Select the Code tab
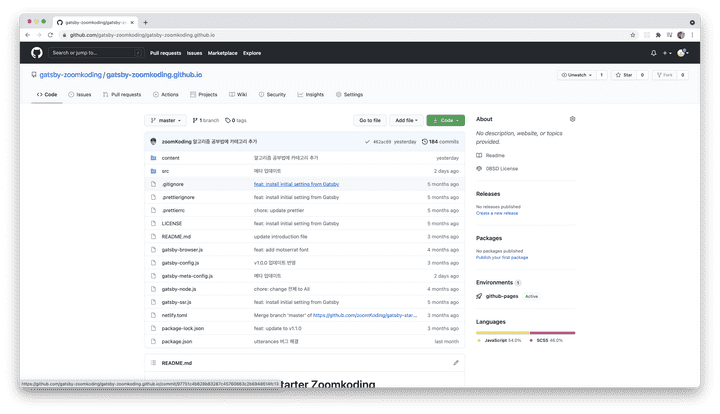The height and width of the screenshot is (414, 720). coord(47,95)
